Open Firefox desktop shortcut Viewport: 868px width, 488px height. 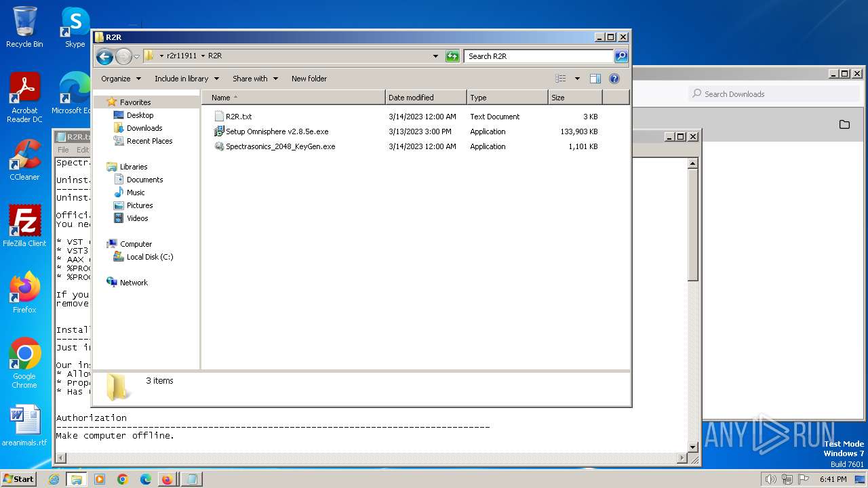click(x=24, y=293)
